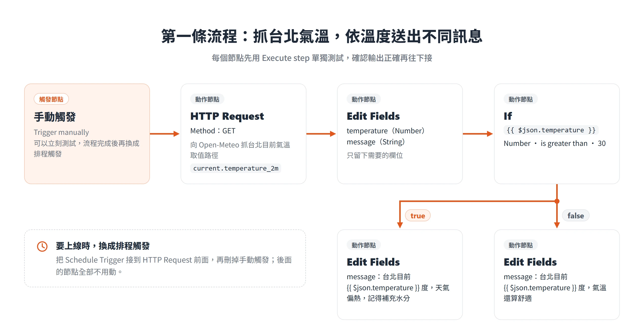644x326 pixels.
Task: Click the 動作節點 badge on HTTP Request card
Action: [x=207, y=99]
